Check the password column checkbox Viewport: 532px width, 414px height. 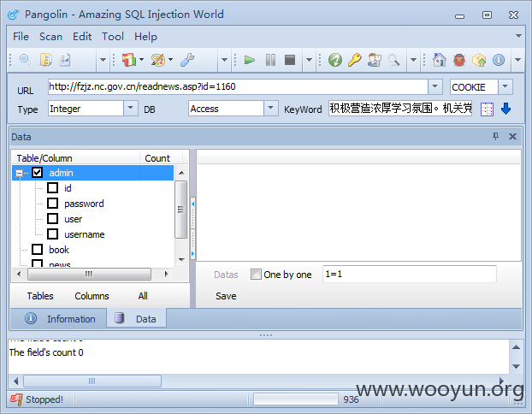coord(52,204)
